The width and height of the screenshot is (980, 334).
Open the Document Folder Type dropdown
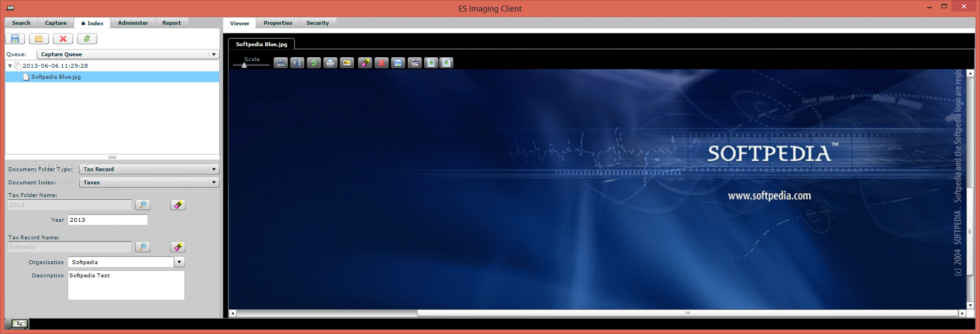click(149, 169)
